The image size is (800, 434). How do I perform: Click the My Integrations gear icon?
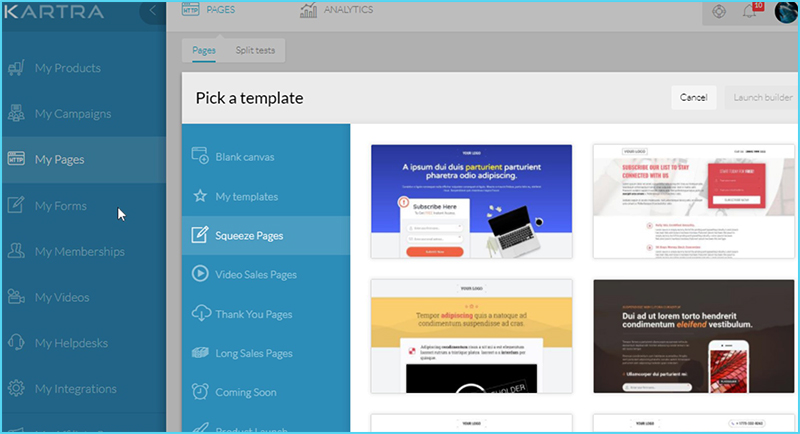click(x=16, y=388)
